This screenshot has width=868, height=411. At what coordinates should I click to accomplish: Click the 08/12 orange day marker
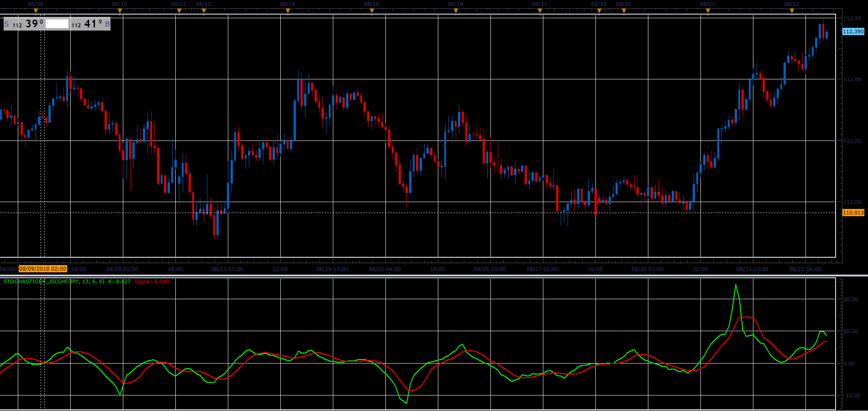pyautogui.click(x=179, y=11)
